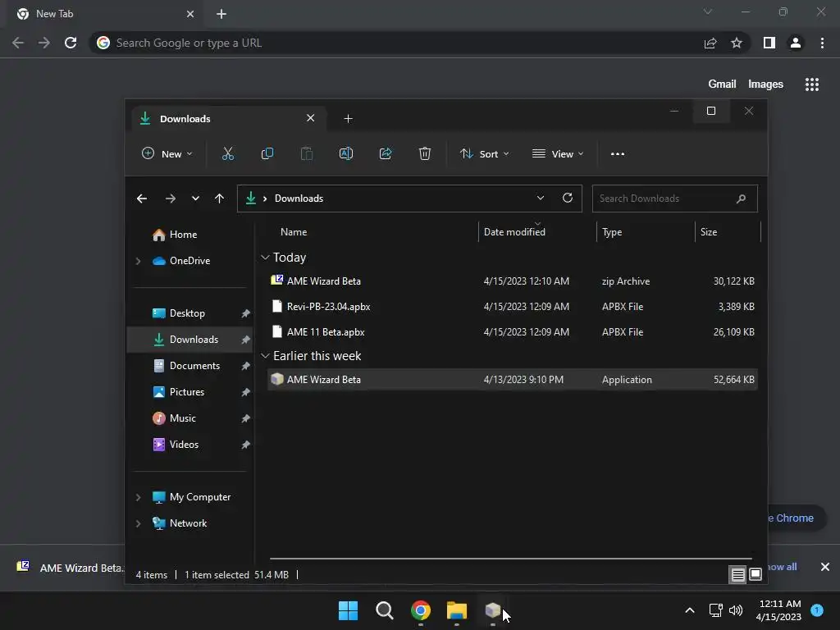Screen dimensions: 840x630
Task: Open the Sort dropdown
Action: [x=484, y=154]
